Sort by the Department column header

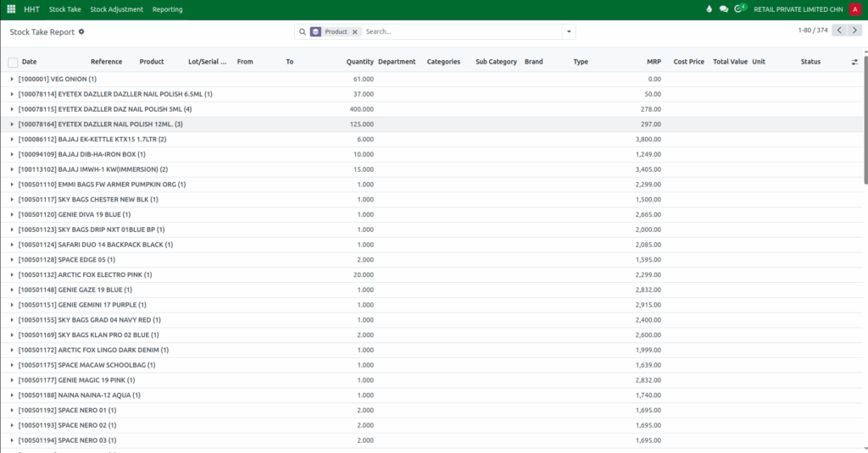coord(397,62)
